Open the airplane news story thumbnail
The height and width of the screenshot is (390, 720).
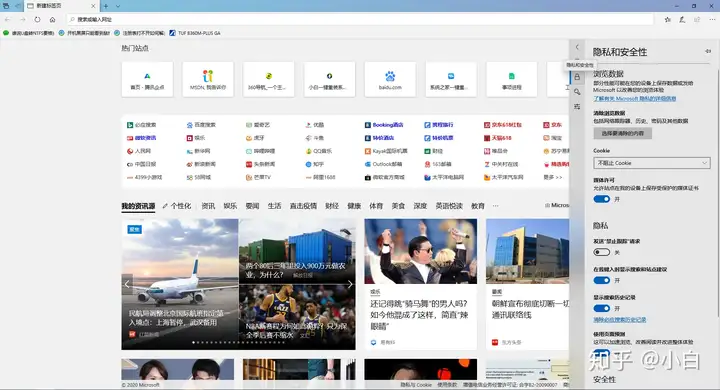tap(180, 284)
